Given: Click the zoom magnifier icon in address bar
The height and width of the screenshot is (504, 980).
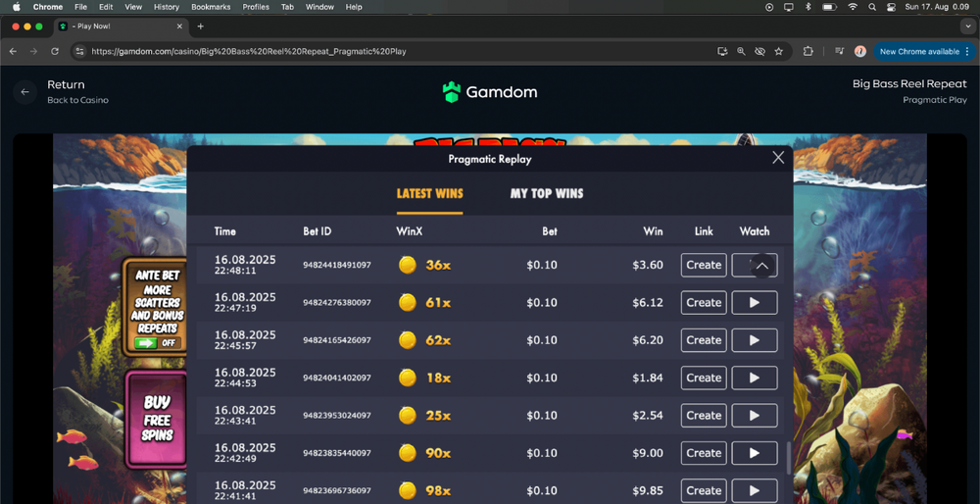Looking at the screenshot, I should tap(741, 51).
